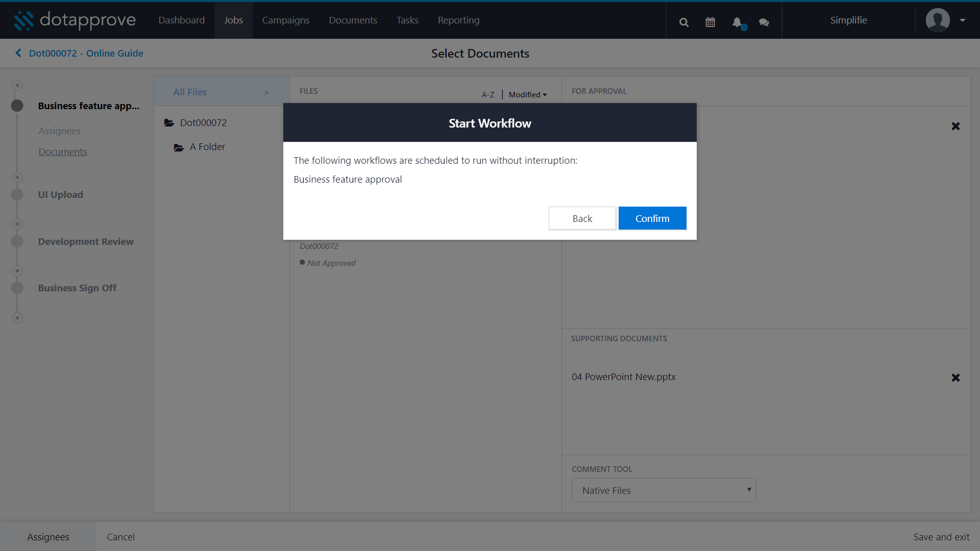The width and height of the screenshot is (980, 551).
Task: Remove the For Approval document with X
Action: coord(955,126)
